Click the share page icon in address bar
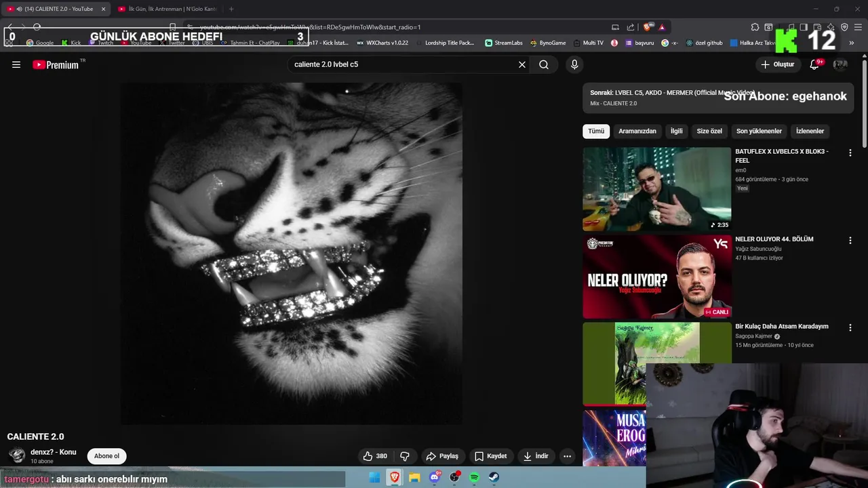 (x=631, y=27)
